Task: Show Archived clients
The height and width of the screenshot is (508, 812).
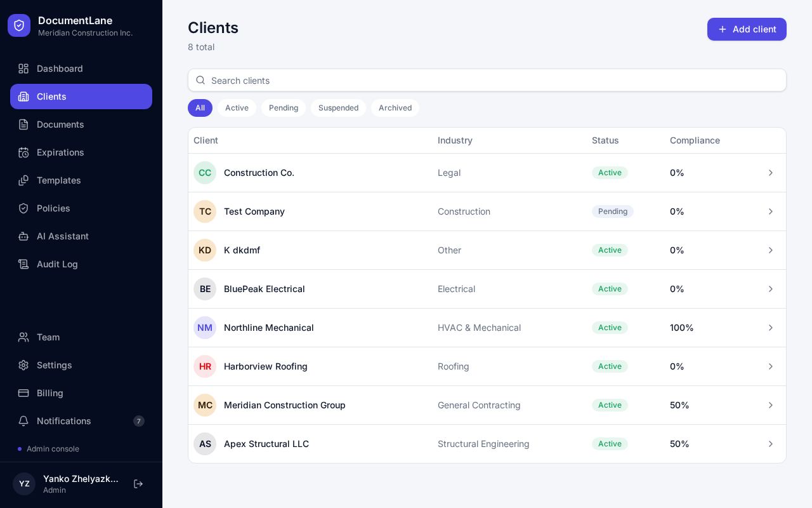Action: point(395,108)
